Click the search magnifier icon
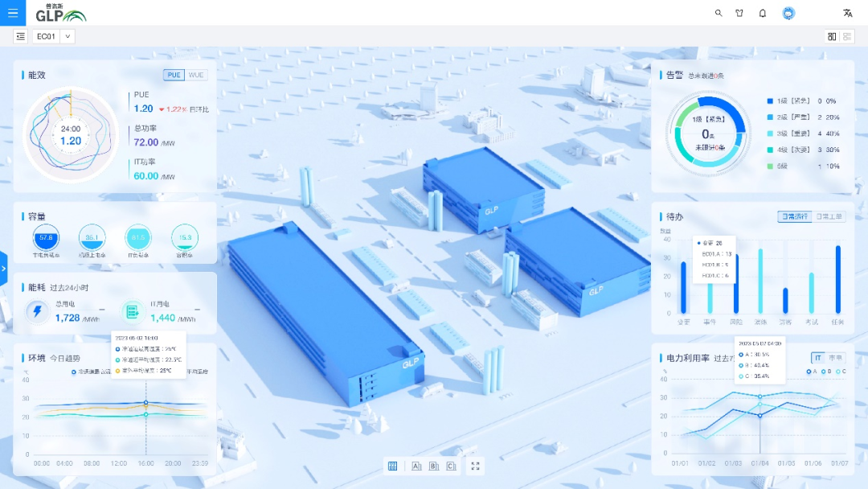This screenshot has height=489, width=868. (719, 13)
